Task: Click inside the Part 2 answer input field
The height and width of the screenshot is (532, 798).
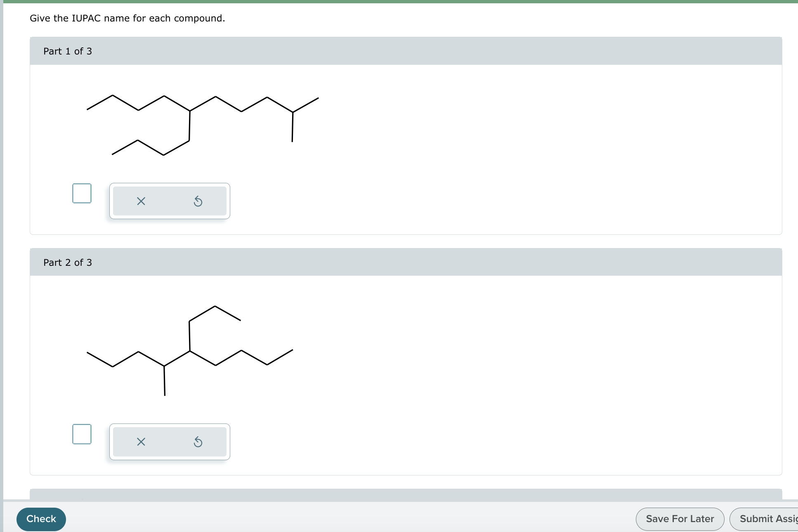Action: (x=169, y=442)
